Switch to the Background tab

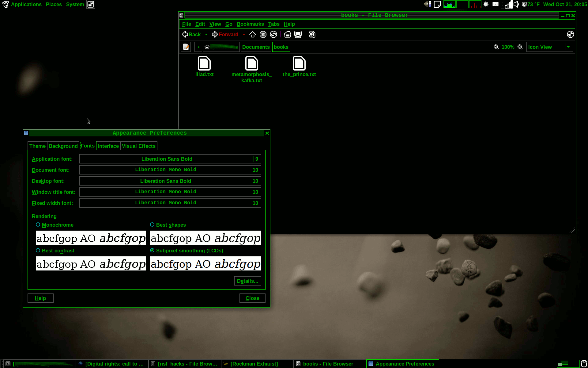[x=63, y=146]
